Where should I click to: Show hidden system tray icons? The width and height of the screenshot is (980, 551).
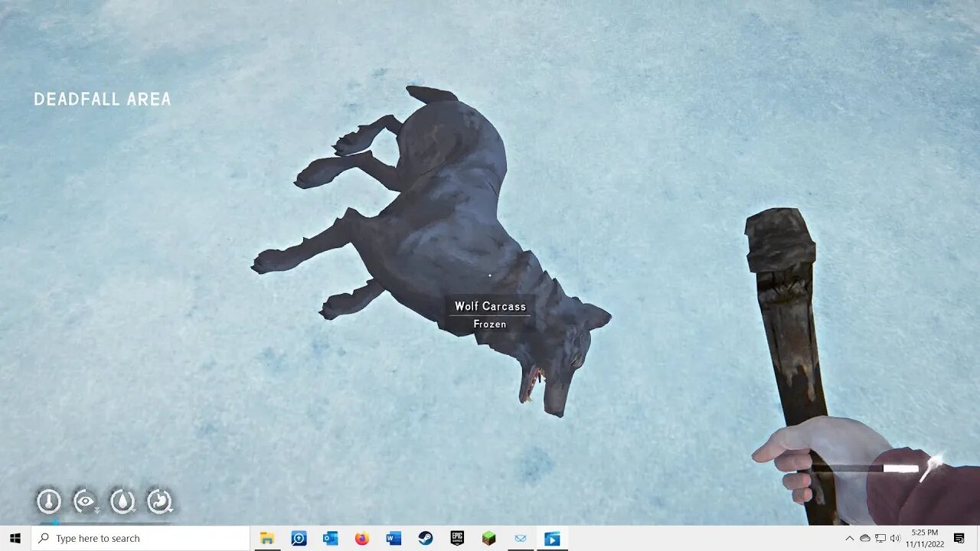[849, 538]
